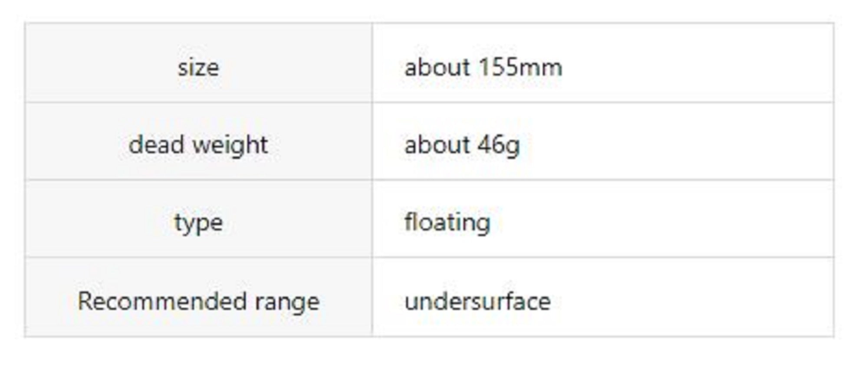
Task: Click the "type" label cell
Action: (198, 223)
